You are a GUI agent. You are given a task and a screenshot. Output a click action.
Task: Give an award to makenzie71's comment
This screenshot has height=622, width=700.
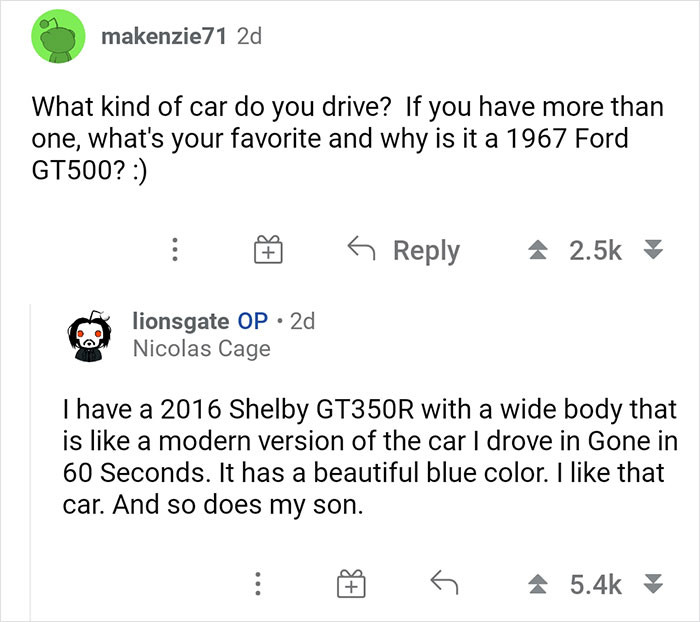click(x=264, y=250)
